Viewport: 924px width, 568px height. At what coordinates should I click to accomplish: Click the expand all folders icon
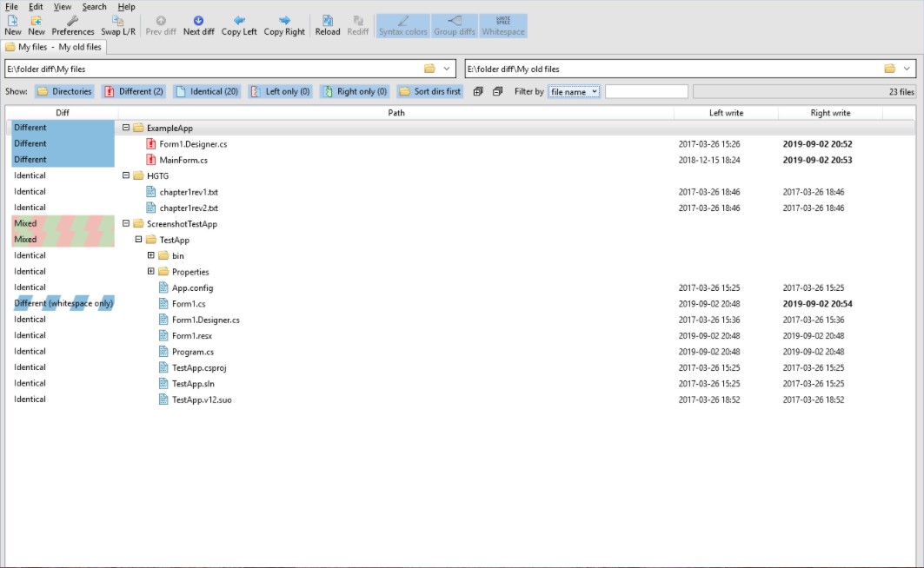pos(478,91)
